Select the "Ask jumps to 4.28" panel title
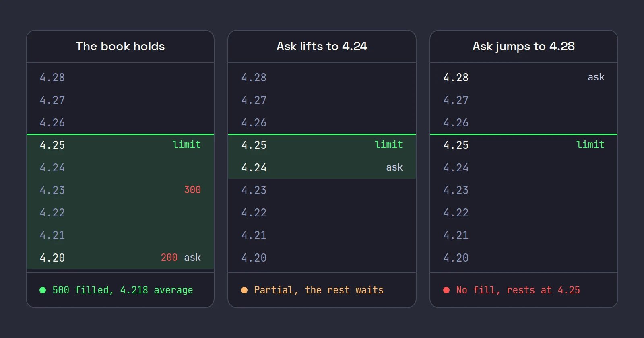Viewport: 644px width, 338px height. click(524, 46)
